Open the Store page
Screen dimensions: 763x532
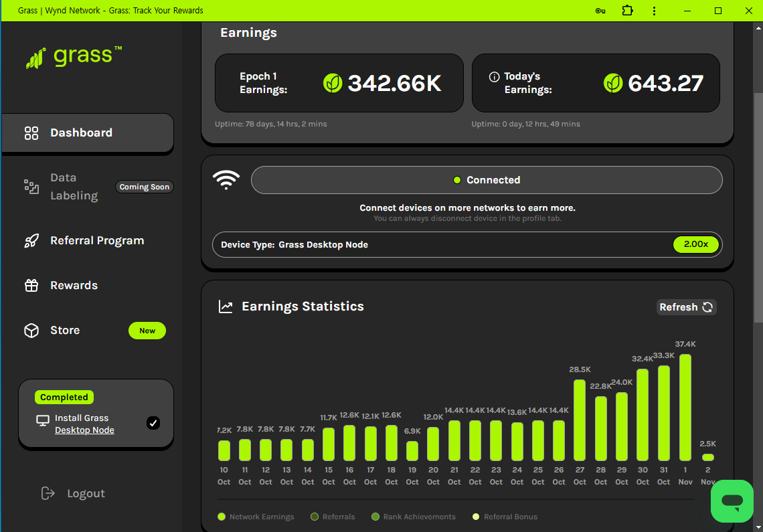(x=65, y=330)
